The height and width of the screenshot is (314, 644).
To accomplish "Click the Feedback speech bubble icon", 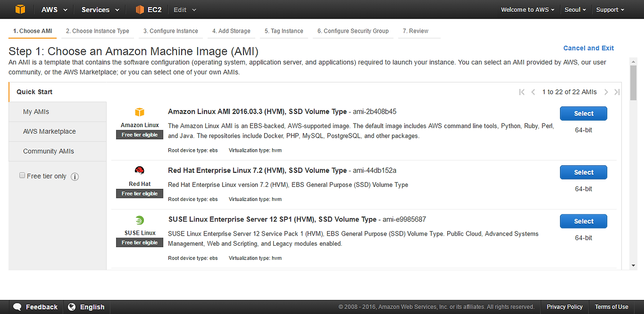I will (18, 307).
